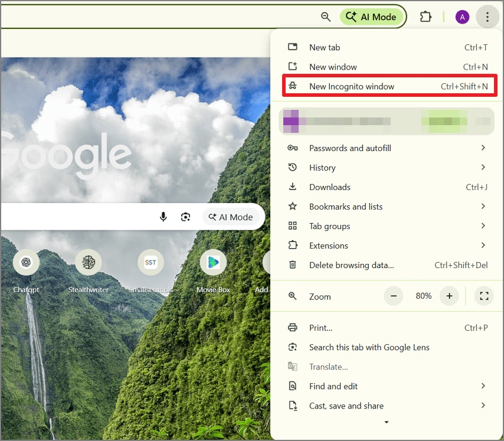Click the microphone voice search icon
504x441 pixels.
coord(163,217)
